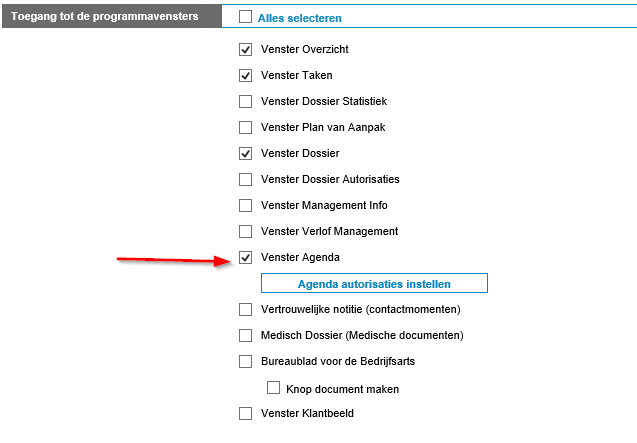
Task: Disable the Venster Taken checkbox
Action: click(245, 75)
